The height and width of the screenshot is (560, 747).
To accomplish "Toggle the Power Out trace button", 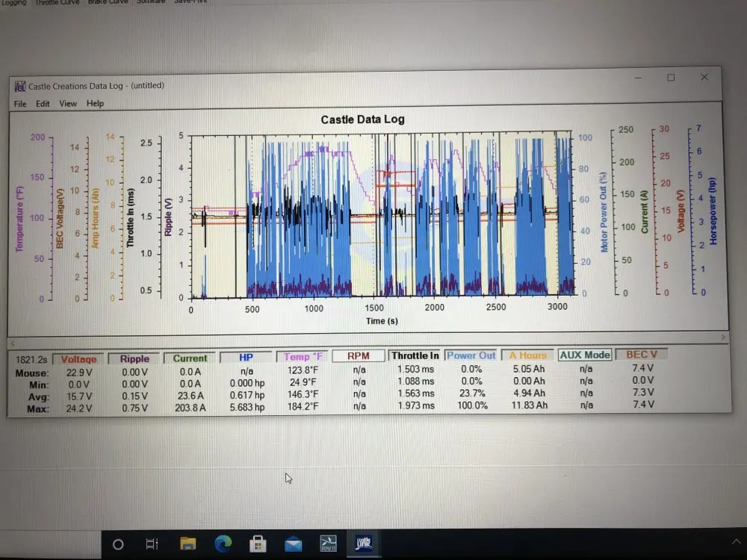I will pos(471,355).
